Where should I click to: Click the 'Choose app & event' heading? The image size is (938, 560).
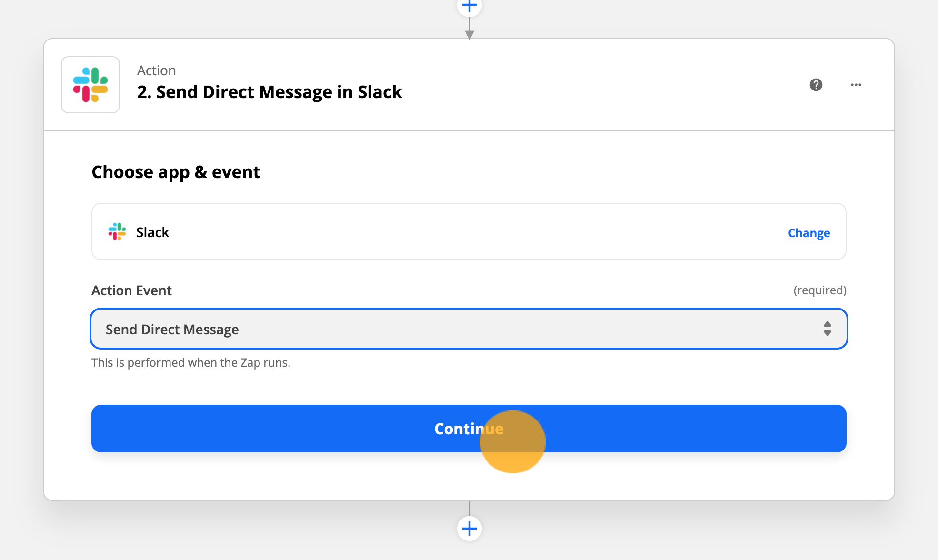(176, 172)
